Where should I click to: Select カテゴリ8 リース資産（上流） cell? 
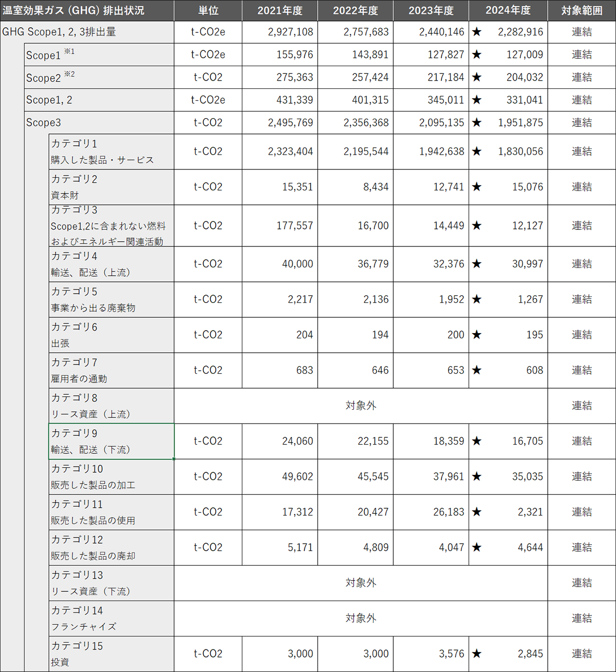tap(111, 406)
